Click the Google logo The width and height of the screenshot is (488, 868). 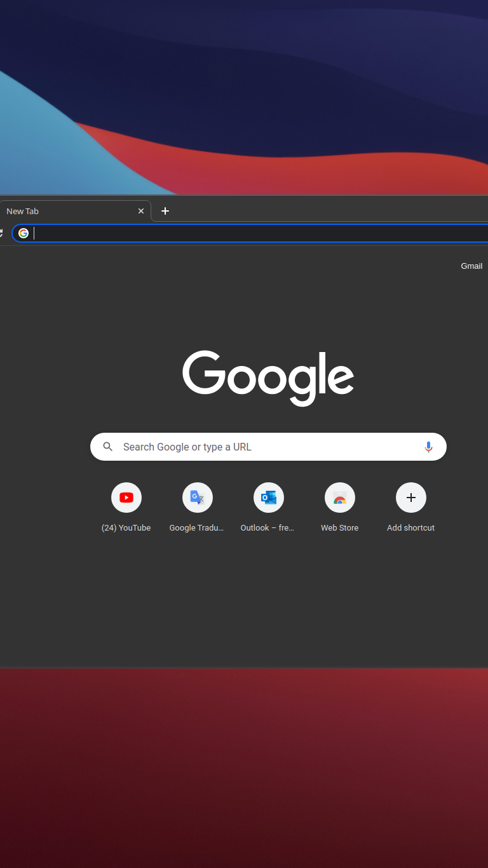[x=268, y=377]
